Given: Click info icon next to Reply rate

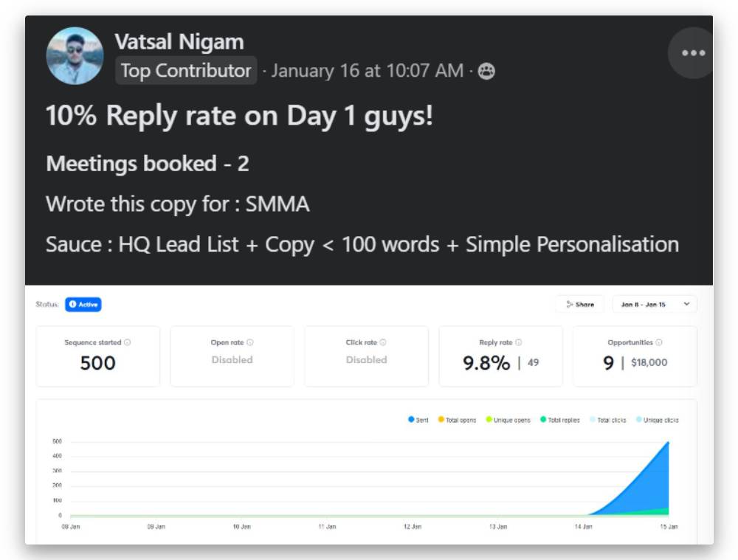Looking at the screenshot, I should point(519,342).
